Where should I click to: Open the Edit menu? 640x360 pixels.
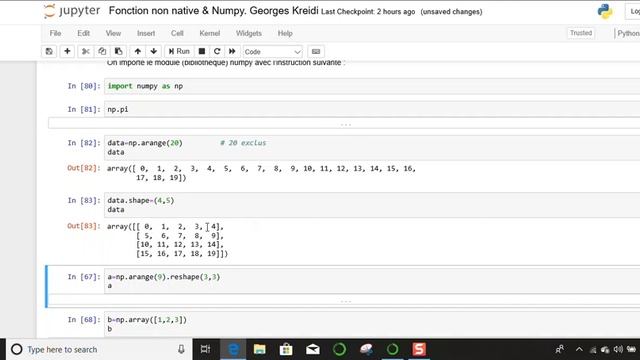83,33
